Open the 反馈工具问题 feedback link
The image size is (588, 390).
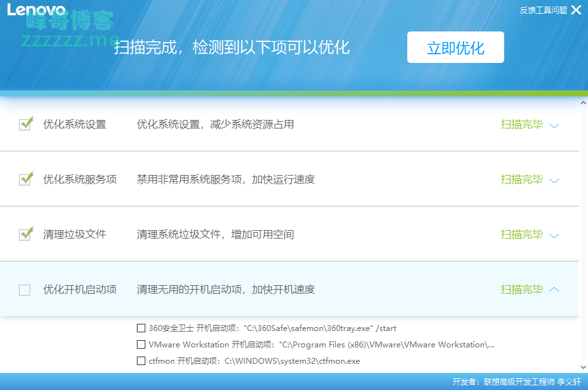point(543,10)
